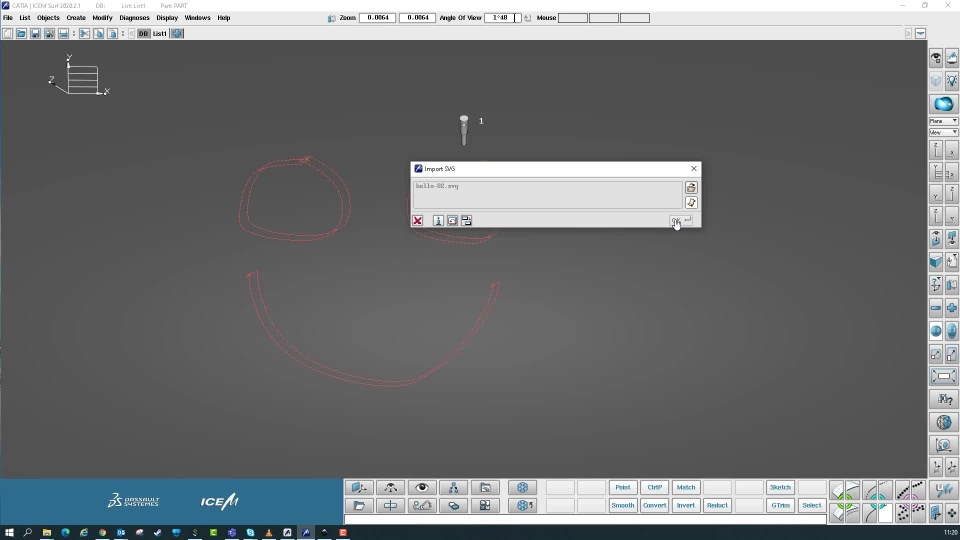Click the Angle Of View value field

coord(503,18)
